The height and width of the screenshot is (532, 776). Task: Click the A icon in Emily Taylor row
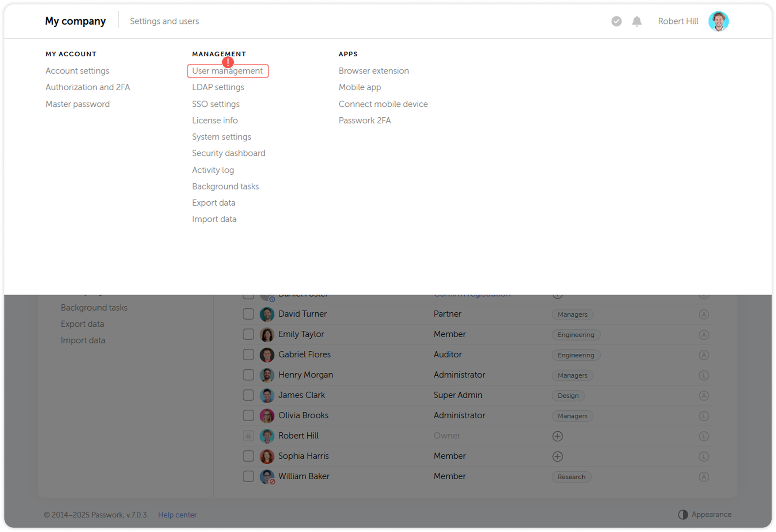[704, 335]
